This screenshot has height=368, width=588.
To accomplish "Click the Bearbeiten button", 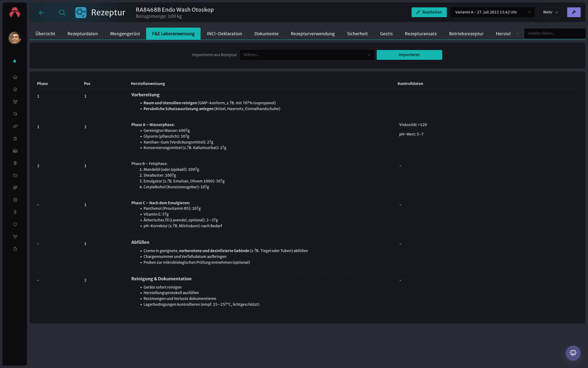I will tap(429, 12).
